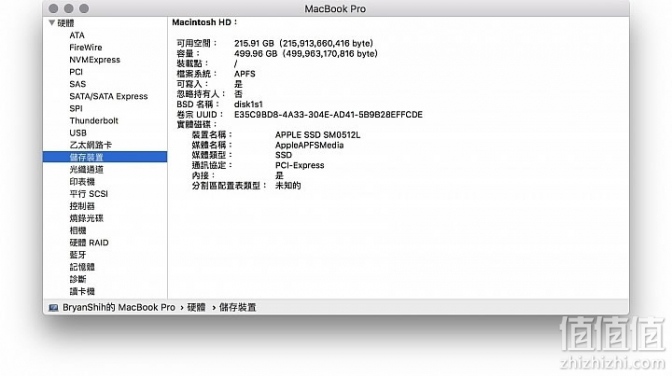Open 光纖通道 in the sidebar
672x376 pixels.
(x=87, y=169)
